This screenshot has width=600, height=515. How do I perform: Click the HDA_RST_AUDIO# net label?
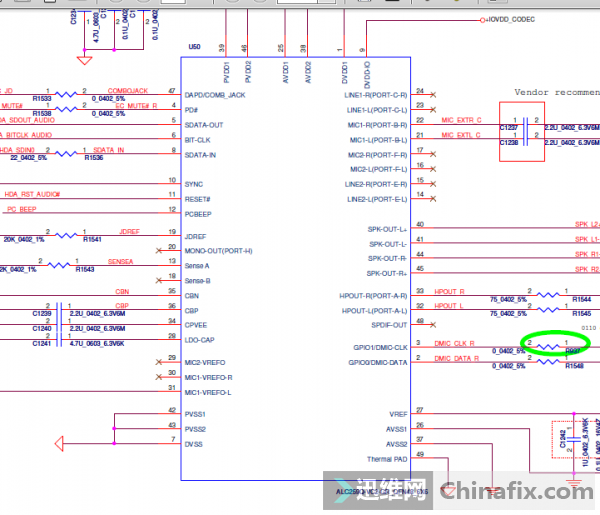click(x=32, y=194)
